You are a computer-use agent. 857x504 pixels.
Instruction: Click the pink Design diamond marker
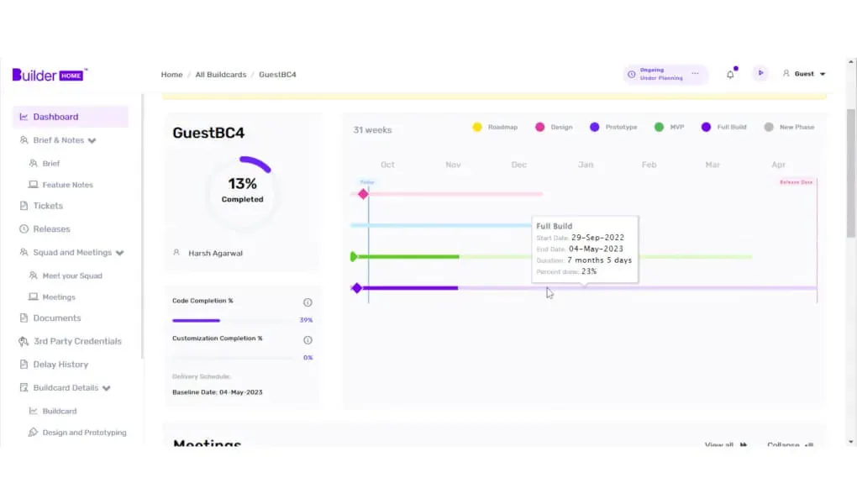pyautogui.click(x=363, y=194)
